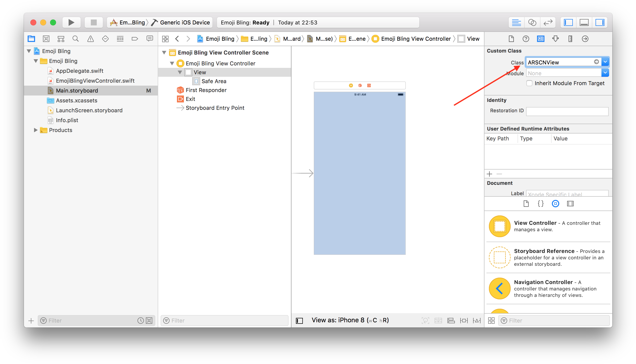The image size is (636, 364).
Task: Click the Stop button in the toolbar
Action: click(x=94, y=22)
